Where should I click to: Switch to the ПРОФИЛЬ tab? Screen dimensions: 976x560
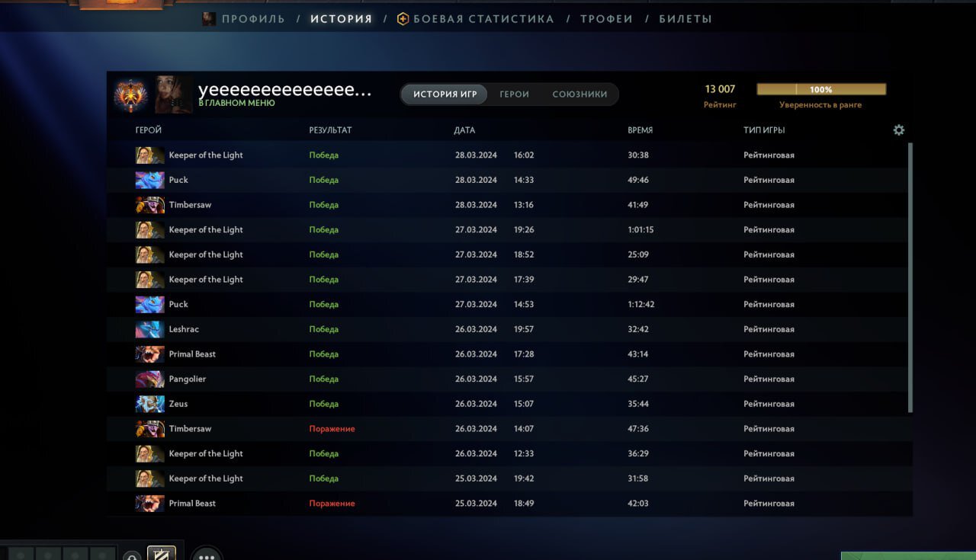244,19
